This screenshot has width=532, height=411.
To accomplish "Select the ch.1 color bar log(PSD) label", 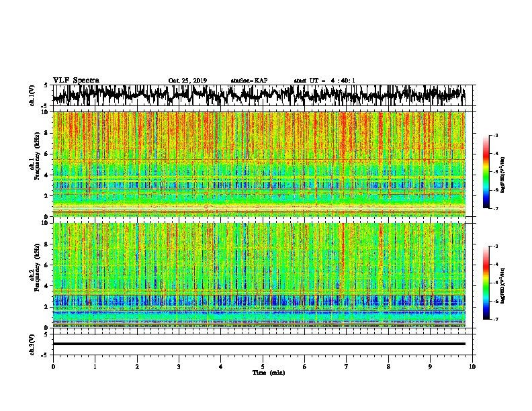I will (503, 175).
